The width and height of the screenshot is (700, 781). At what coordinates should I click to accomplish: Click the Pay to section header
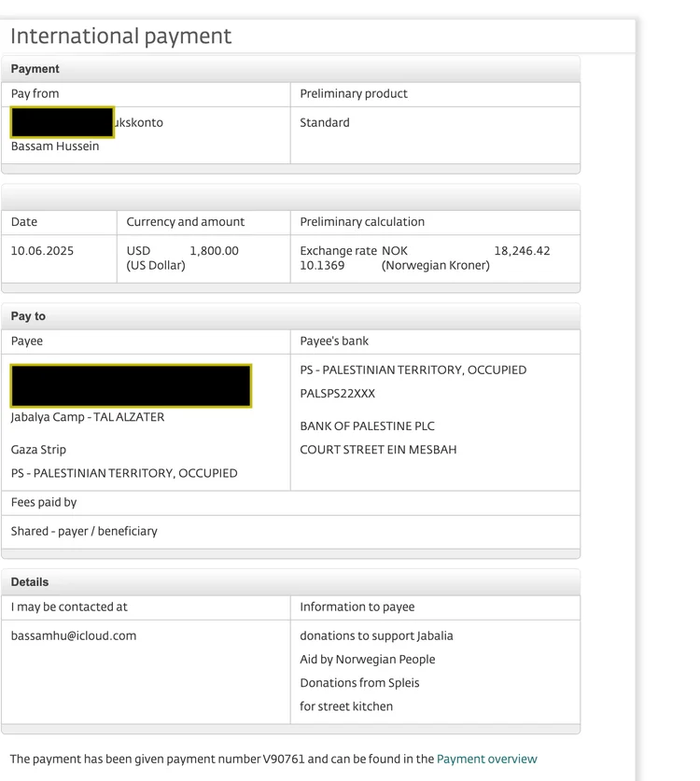(x=28, y=316)
